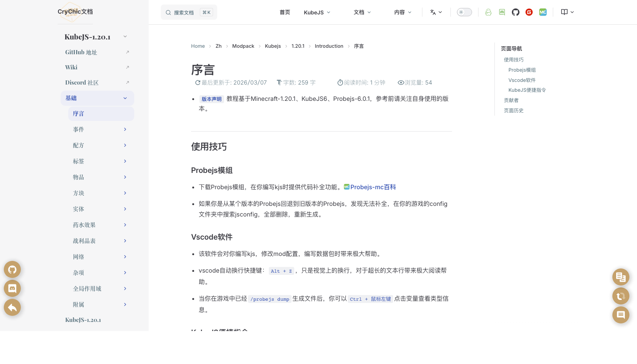Screen dimensions: 637x364
Task: Open the 文档 menu
Action: [x=362, y=12]
